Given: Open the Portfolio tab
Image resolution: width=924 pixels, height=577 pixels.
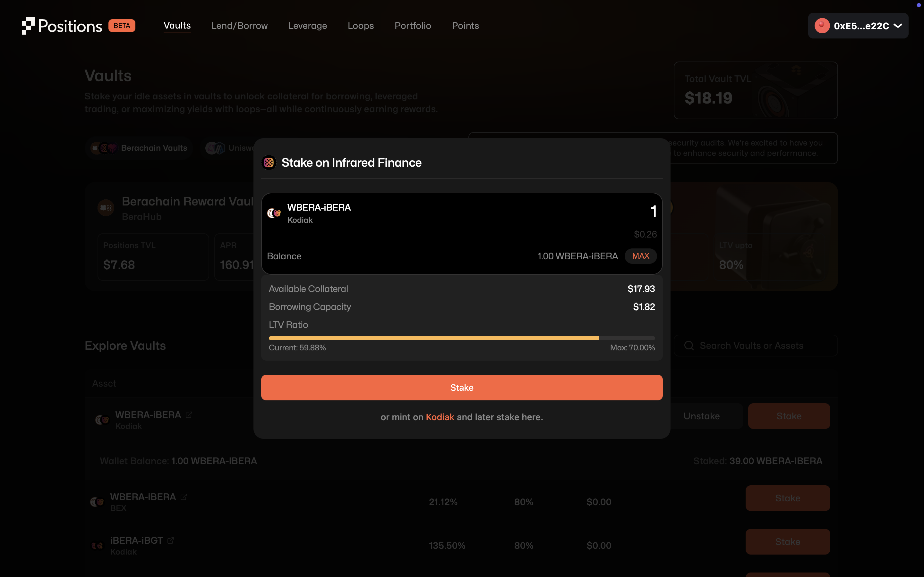Looking at the screenshot, I should (x=412, y=26).
